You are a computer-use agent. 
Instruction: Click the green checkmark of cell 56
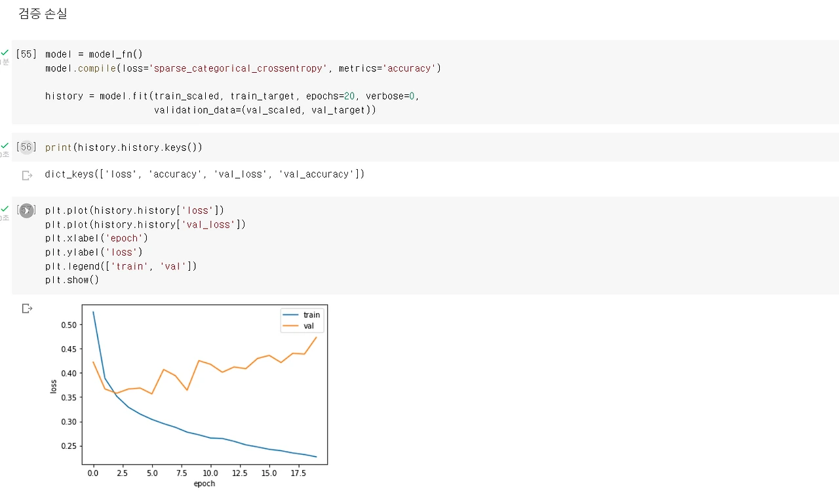[x=5, y=145]
